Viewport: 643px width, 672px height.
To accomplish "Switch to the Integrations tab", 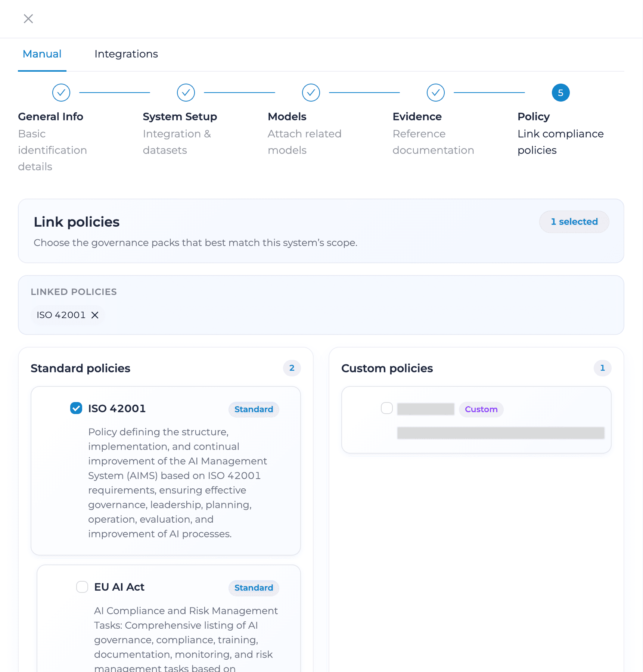I will [x=126, y=54].
